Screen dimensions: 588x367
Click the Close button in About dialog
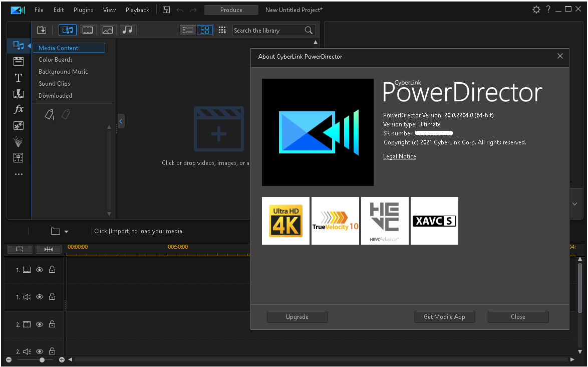pyautogui.click(x=518, y=317)
